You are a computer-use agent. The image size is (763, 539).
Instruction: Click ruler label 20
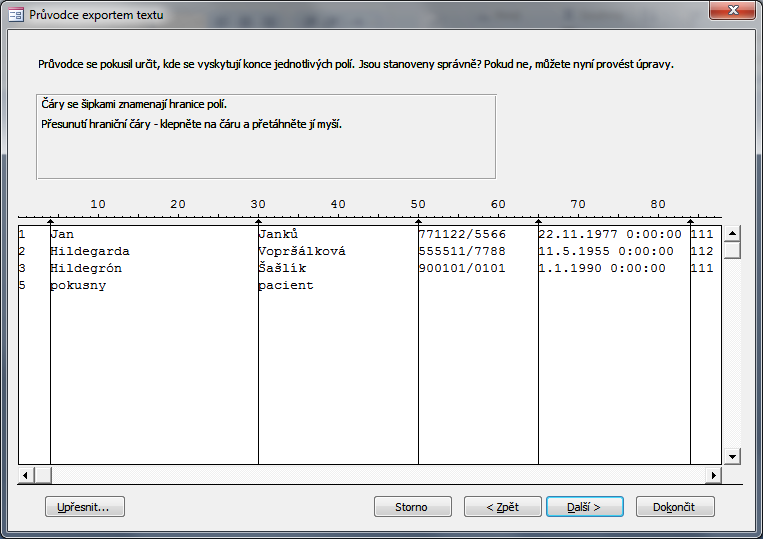click(178, 204)
